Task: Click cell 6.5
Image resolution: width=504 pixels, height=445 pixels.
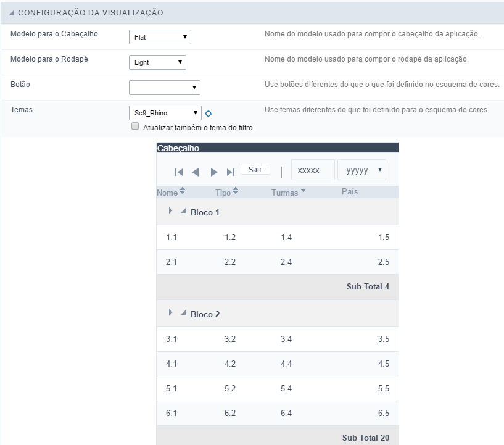Action: click(x=384, y=413)
